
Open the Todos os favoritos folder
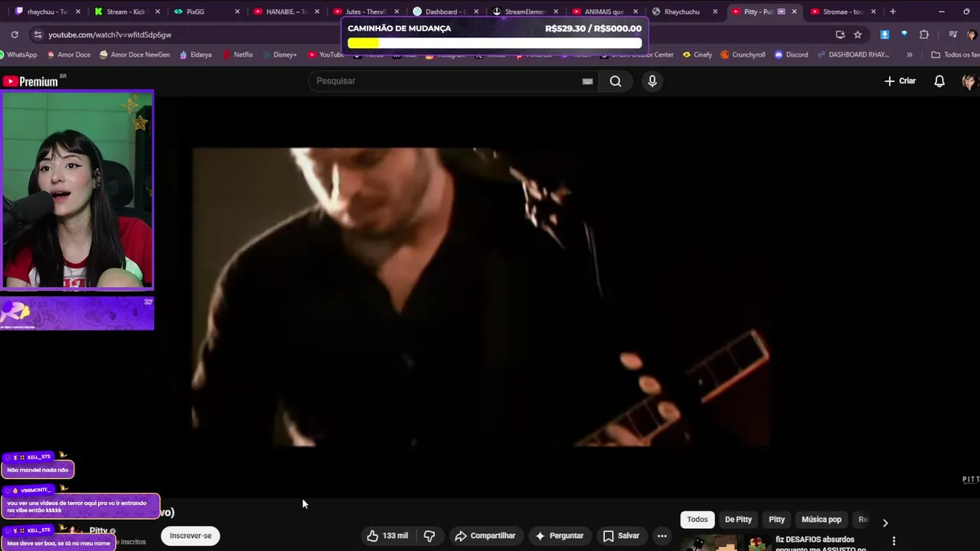tap(955, 54)
